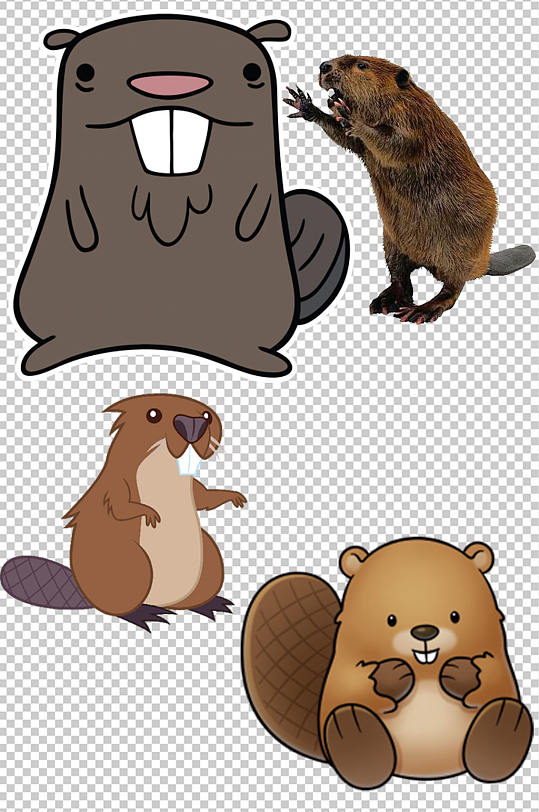The height and width of the screenshot is (812, 539).
Task: Click the gray beaver's big white front teeth
Action: (171, 141)
